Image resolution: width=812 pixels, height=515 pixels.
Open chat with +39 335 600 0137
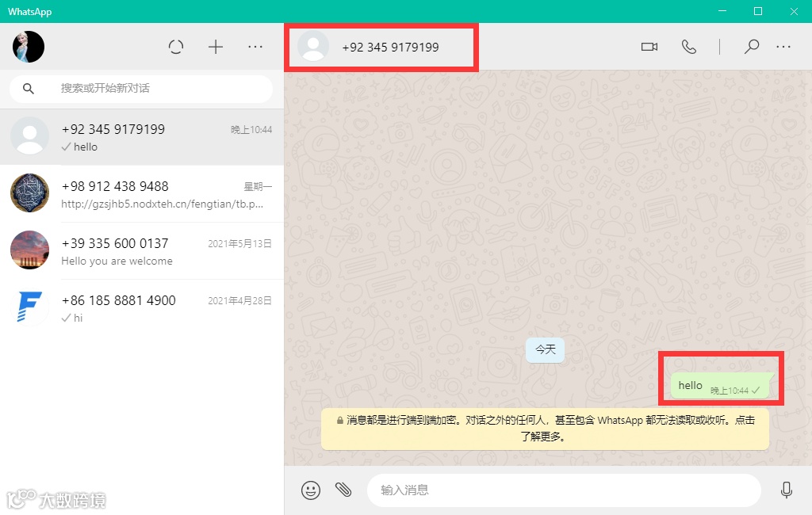(x=142, y=251)
